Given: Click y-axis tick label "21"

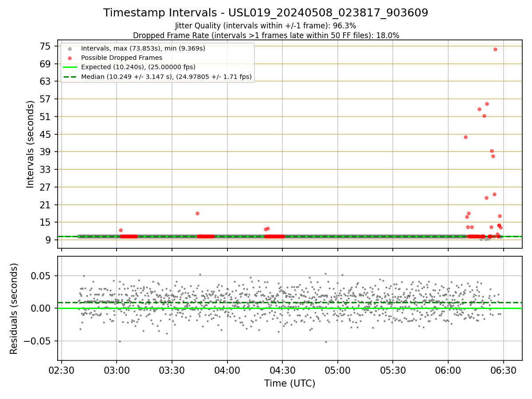Looking at the screenshot, I should (x=46, y=205).
